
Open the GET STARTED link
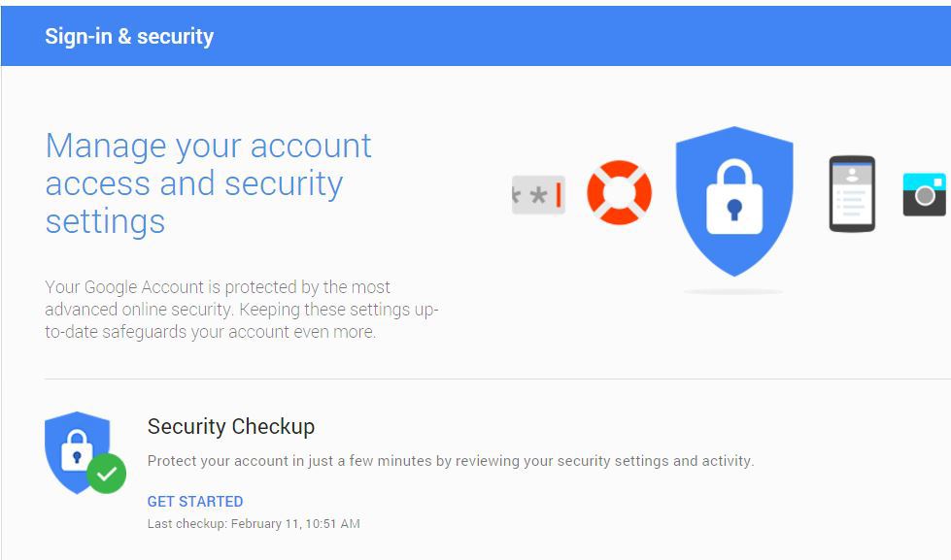pos(195,501)
